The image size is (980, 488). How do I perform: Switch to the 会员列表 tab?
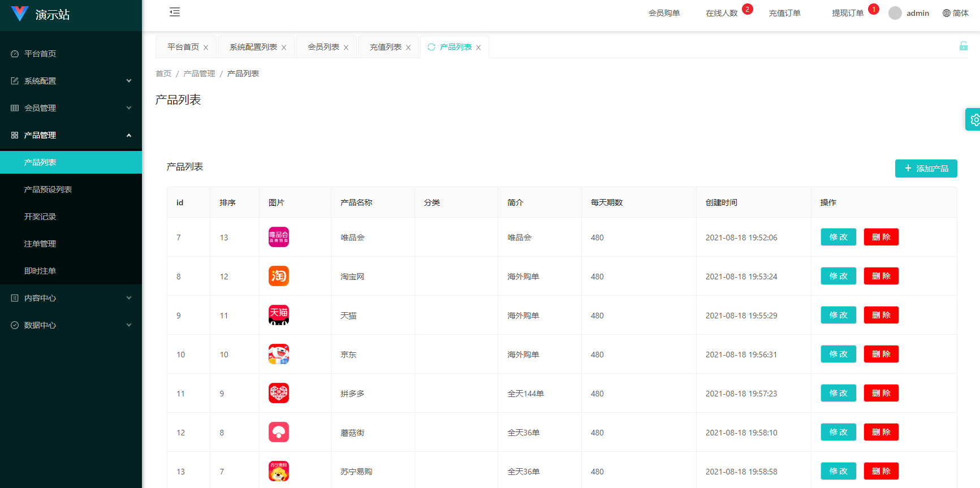pos(323,47)
